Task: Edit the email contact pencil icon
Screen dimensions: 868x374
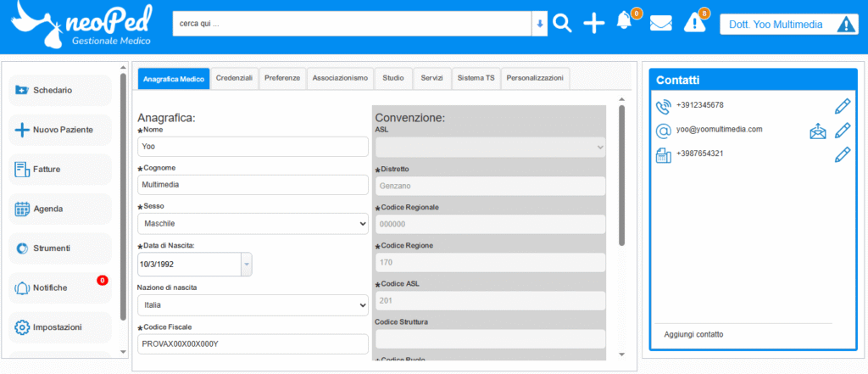Action: point(842,131)
